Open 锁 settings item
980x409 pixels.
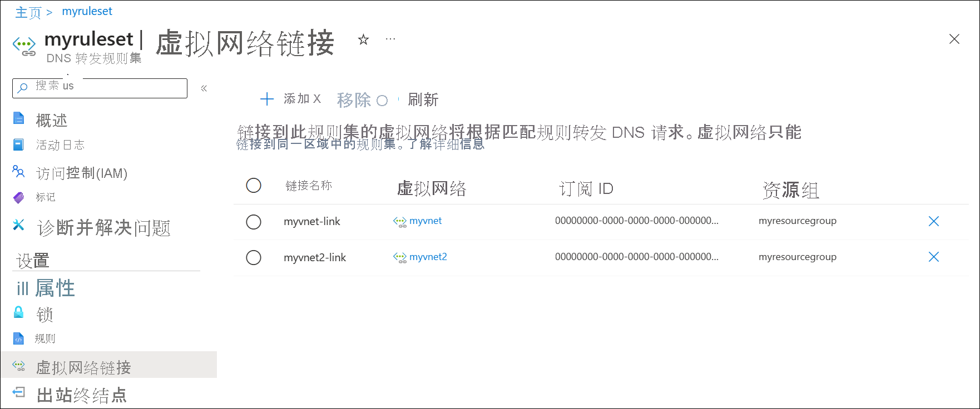click(x=44, y=315)
